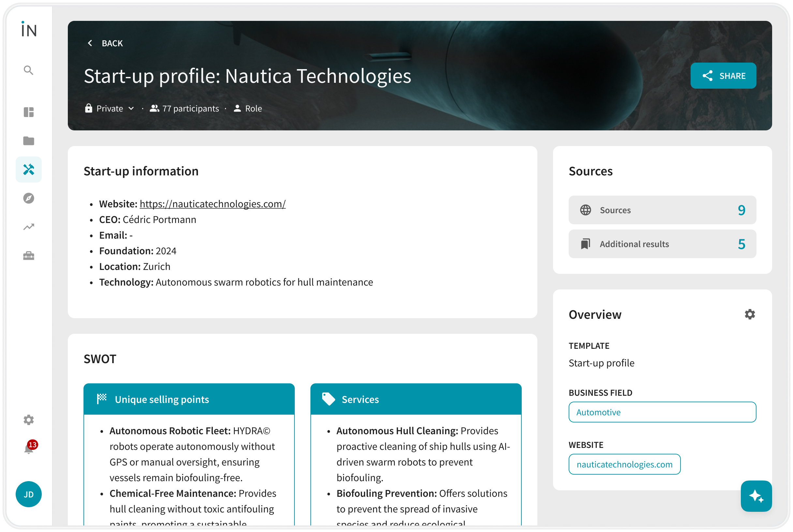Click the BACK chevron arrow
793x532 pixels.
coord(90,43)
